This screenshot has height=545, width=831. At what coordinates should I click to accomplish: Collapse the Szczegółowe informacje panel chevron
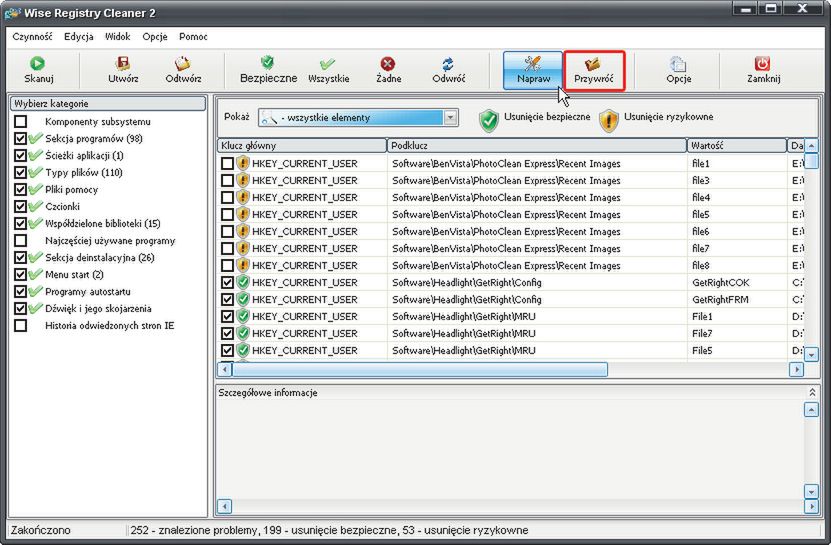(811, 392)
